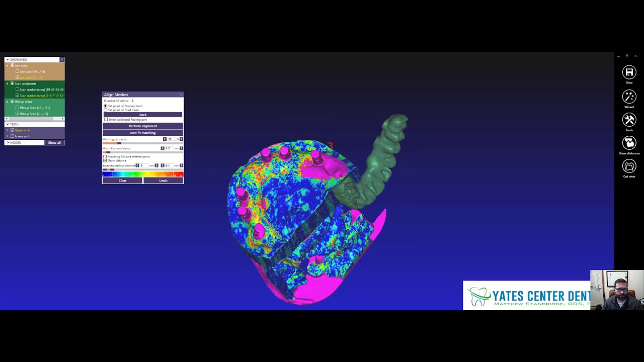644x362 pixels.
Task: Decrease Max. influence distance value
Action: coord(163,148)
